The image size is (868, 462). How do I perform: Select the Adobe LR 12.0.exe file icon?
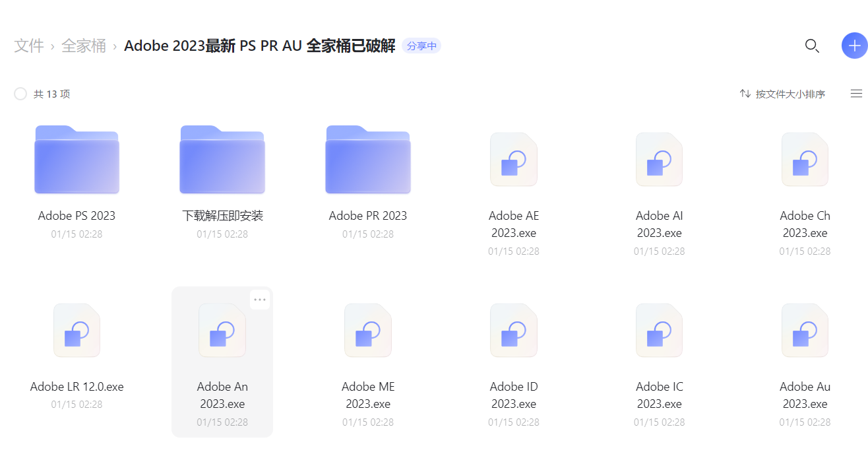click(x=77, y=331)
